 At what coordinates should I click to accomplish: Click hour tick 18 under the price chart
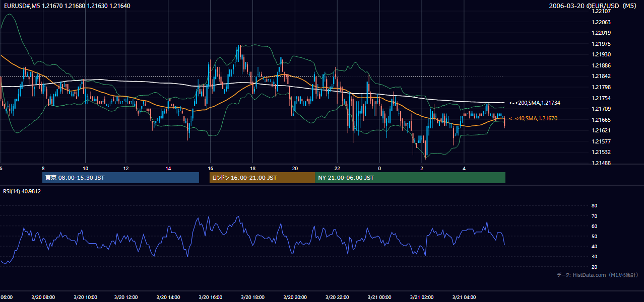[x=253, y=169]
